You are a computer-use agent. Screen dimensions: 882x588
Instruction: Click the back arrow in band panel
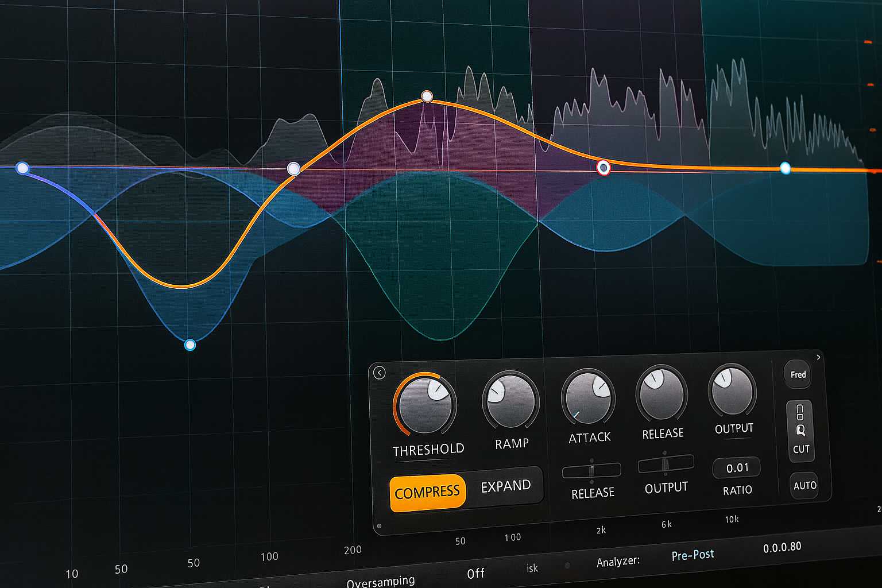(379, 373)
